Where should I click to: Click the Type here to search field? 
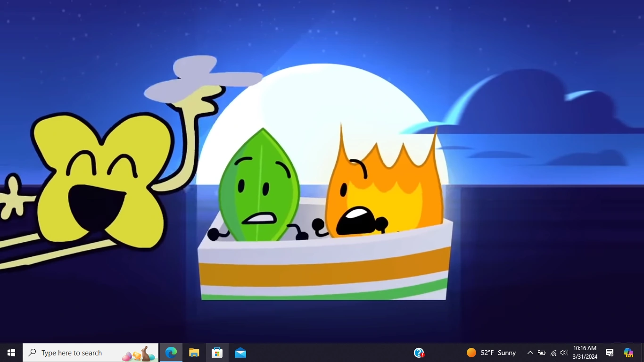(x=75, y=352)
